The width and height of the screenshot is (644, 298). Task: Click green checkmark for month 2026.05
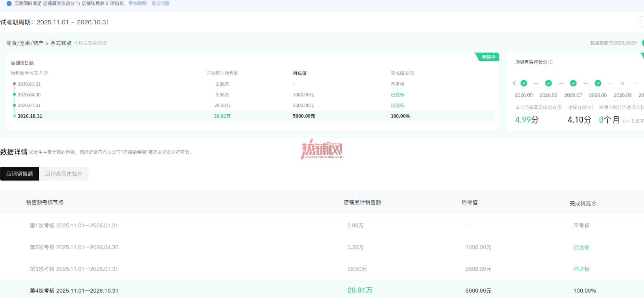click(524, 83)
